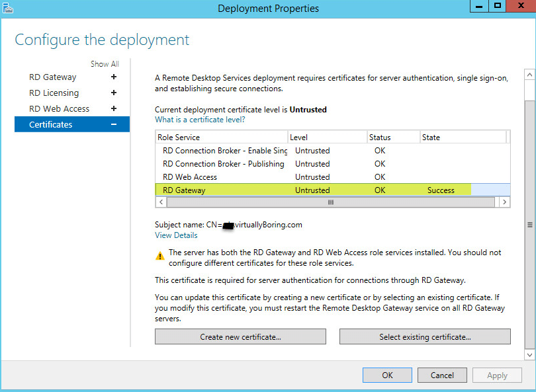Click the table's left scroll arrow
Screen dimensions: 536x392
click(x=161, y=202)
